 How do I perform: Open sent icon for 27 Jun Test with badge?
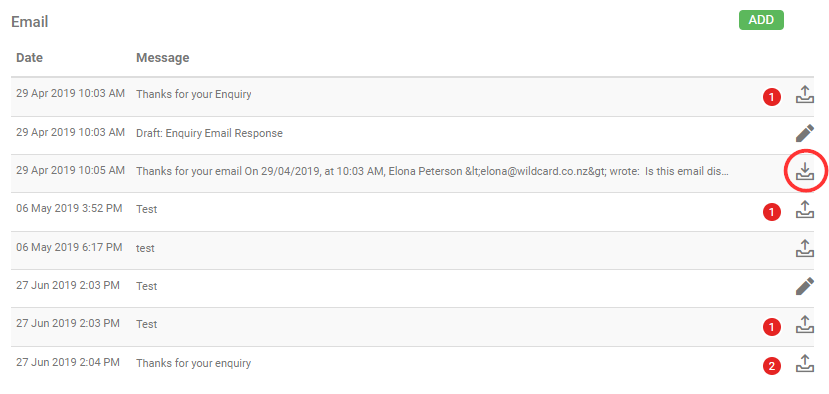click(x=804, y=325)
